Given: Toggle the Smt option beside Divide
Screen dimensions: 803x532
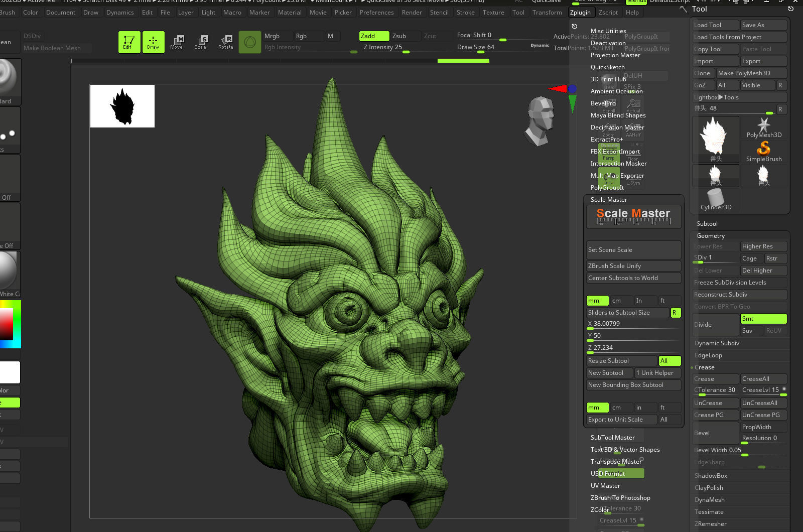Looking at the screenshot, I should [763, 319].
